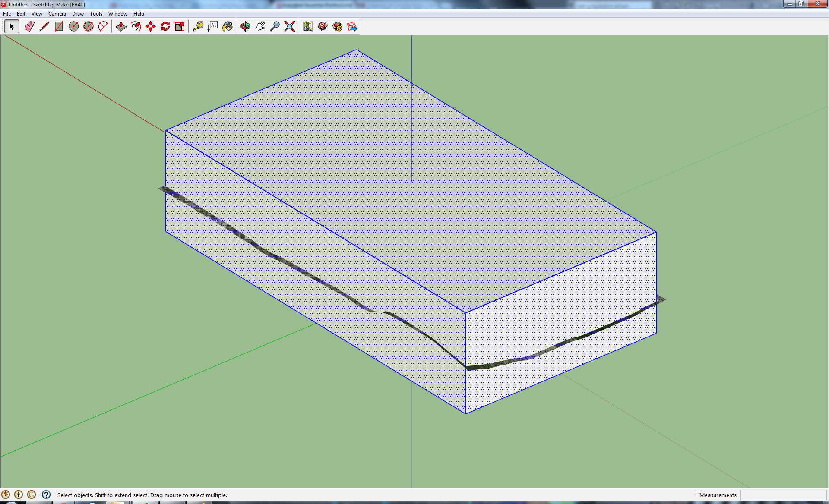
Task: Choose the Polygon tool
Action: coord(88,27)
